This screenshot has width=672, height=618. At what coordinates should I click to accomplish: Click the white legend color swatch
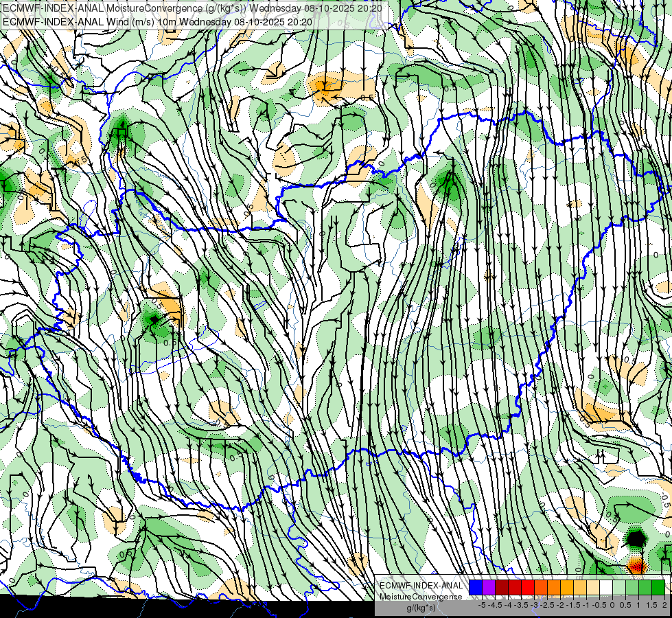coord(606,587)
